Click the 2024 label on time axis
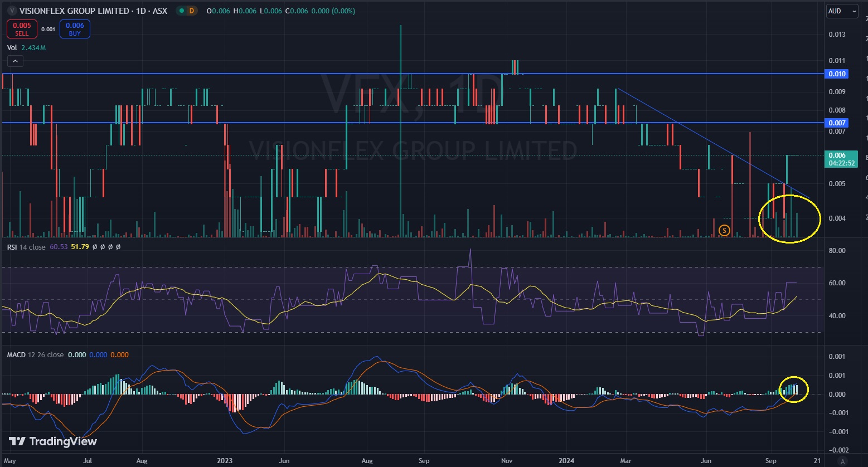This screenshot has width=868, height=467. (566, 461)
